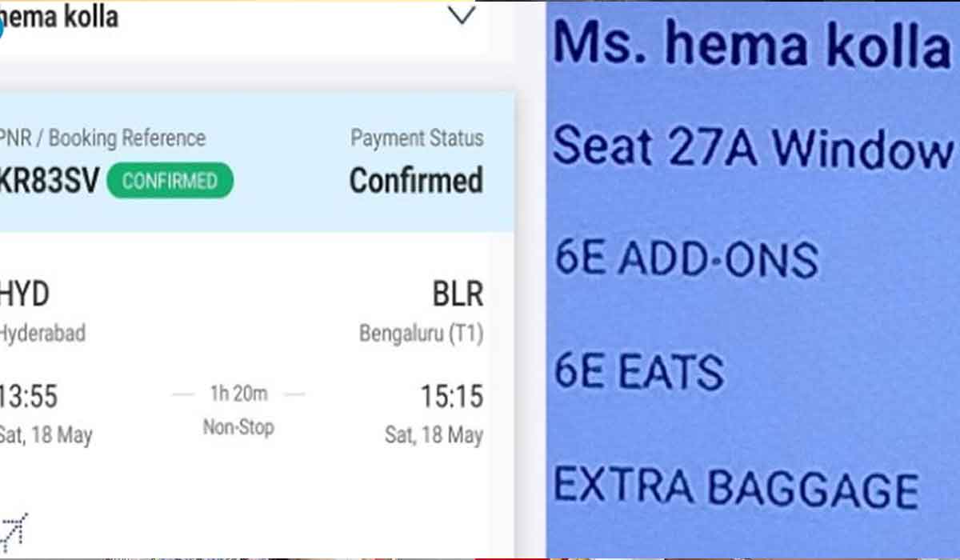Viewport: 960px width, 560px height.
Task: Select Seat 27A Window entry
Action: 750,147
